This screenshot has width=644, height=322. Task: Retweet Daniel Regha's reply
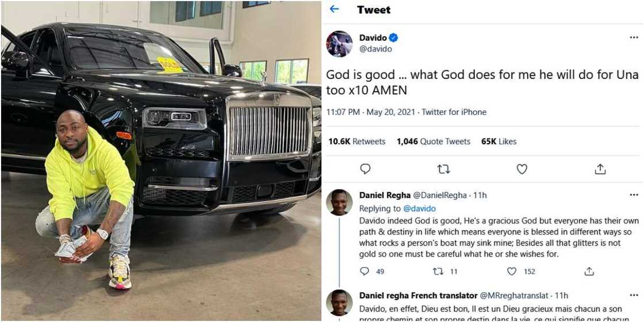click(x=438, y=271)
